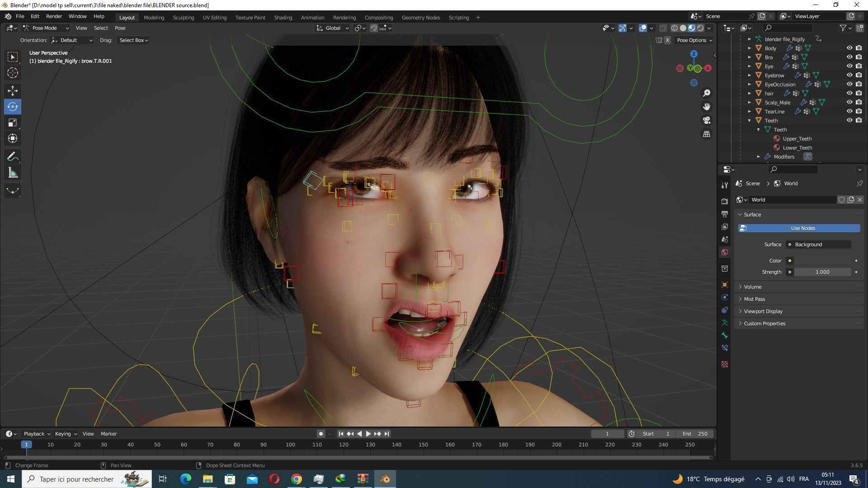Click the current frame number field
The image size is (868, 488).
coord(607,434)
